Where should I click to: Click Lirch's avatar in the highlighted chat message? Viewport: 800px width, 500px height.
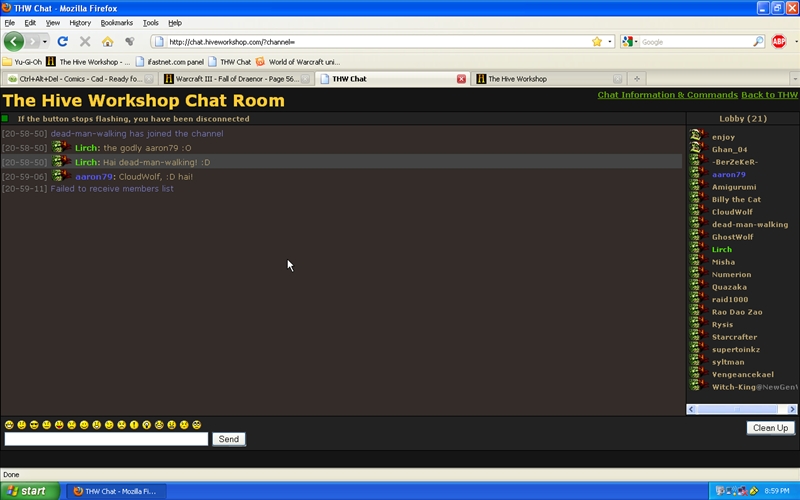[x=61, y=162]
